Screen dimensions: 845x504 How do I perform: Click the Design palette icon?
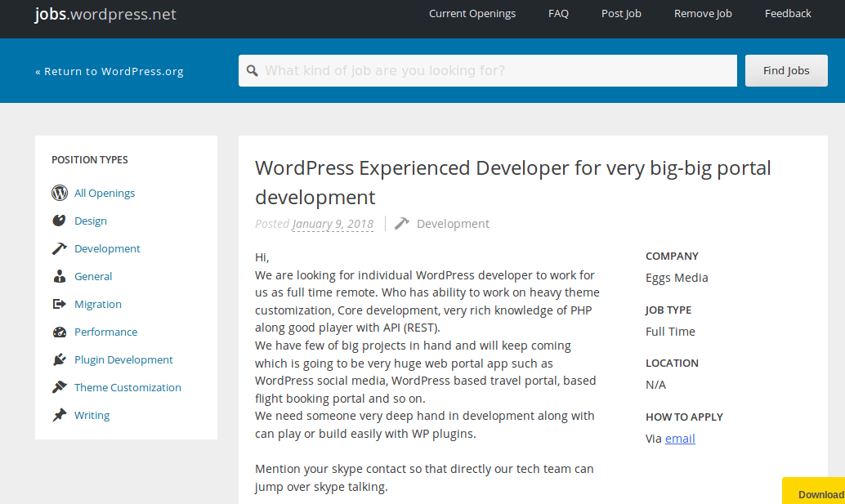tap(59, 221)
